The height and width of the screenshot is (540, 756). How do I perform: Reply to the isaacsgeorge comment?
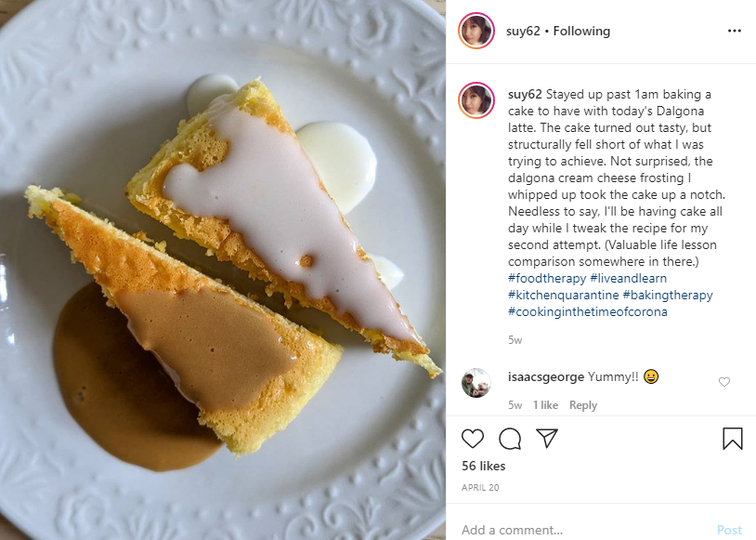pyautogui.click(x=583, y=405)
